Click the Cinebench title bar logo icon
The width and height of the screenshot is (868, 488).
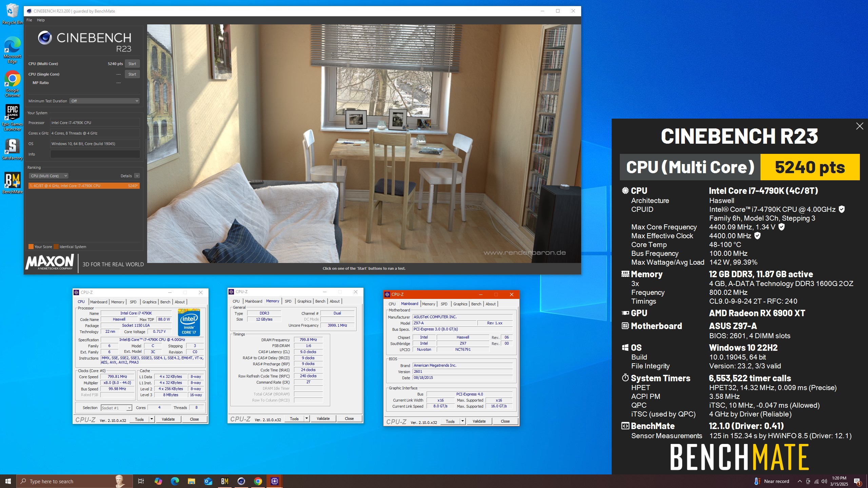click(29, 11)
